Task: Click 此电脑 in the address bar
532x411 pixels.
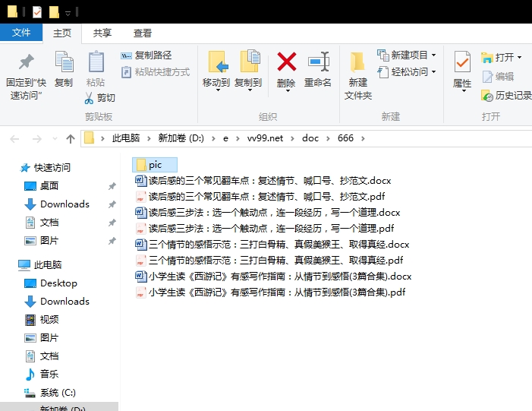Action: (126, 138)
